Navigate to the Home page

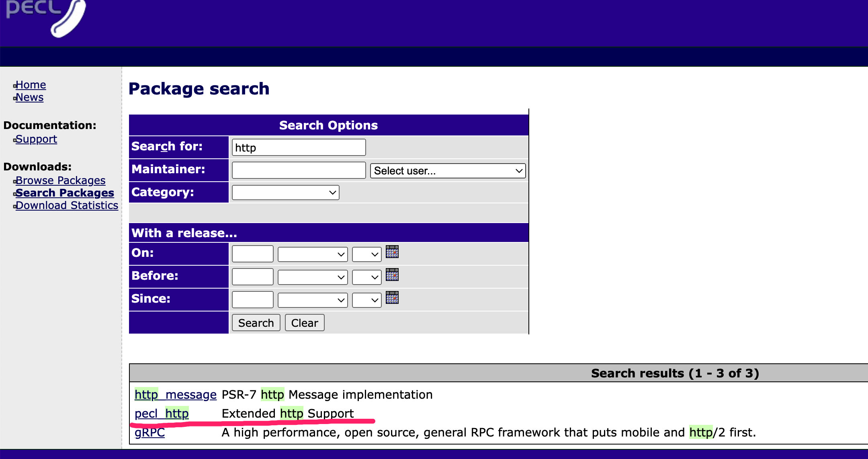pyautogui.click(x=31, y=84)
